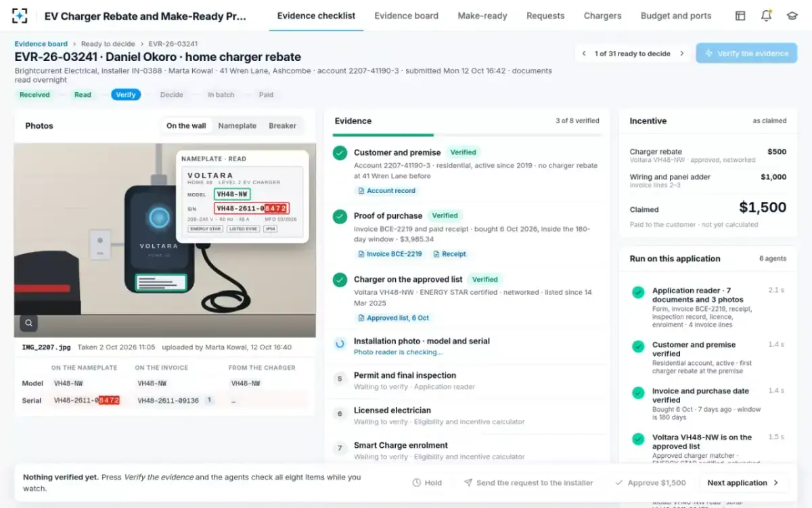Open the layout panel icon
The image size is (812, 508).
click(x=740, y=16)
